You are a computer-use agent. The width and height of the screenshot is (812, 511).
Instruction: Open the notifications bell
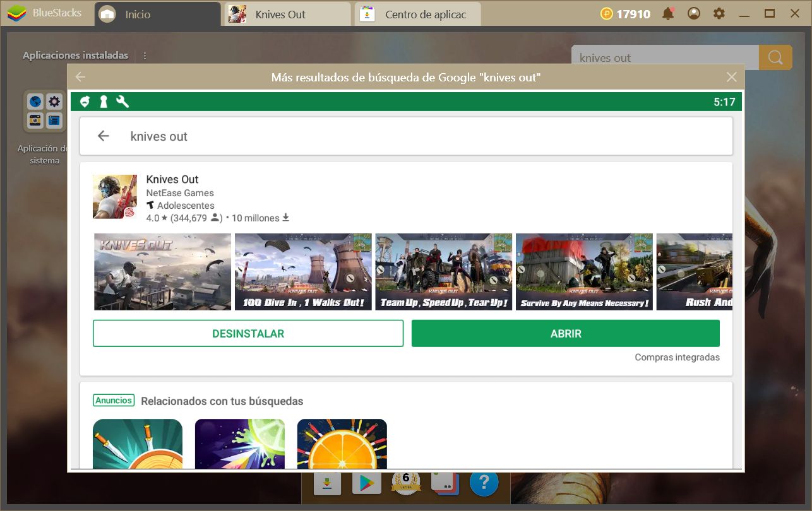pyautogui.click(x=668, y=13)
